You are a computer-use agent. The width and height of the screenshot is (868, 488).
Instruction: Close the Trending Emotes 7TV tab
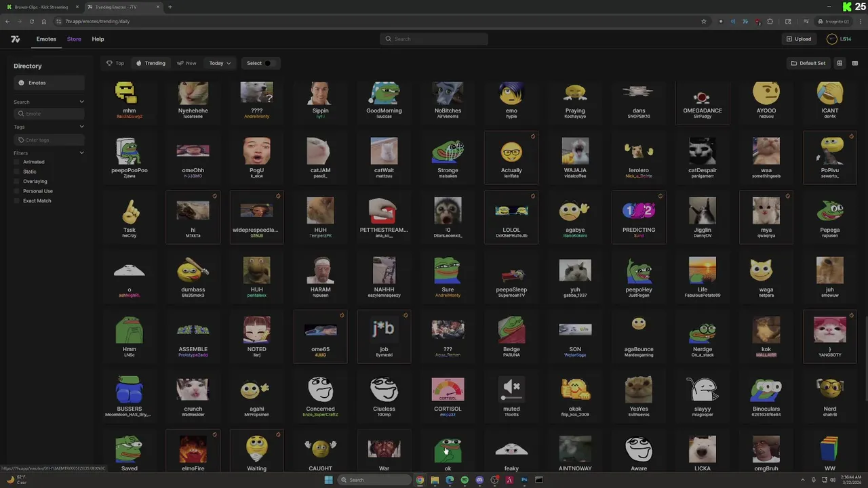click(157, 7)
